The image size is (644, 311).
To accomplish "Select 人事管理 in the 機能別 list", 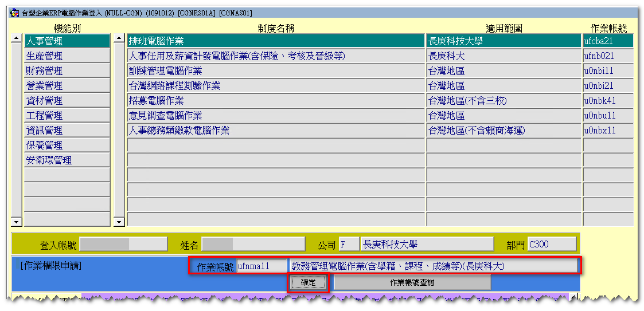I will point(67,41).
